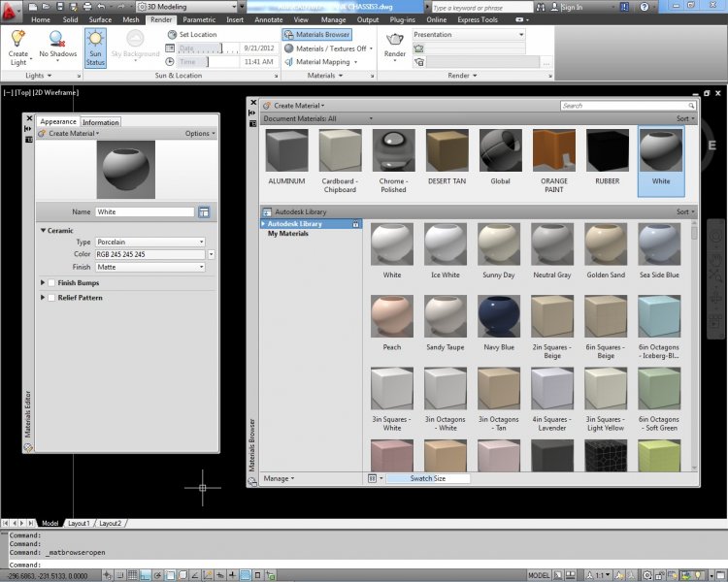Enable the Finish Bumps checkbox
The image size is (728, 582).
pos(51,282)
